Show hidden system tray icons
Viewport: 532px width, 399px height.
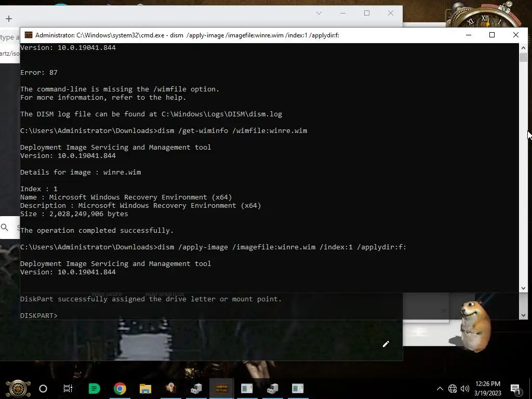coord(440,389)
